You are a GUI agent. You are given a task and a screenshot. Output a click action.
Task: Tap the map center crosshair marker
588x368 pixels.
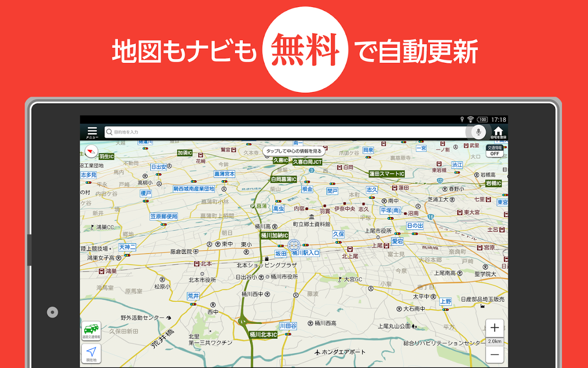[294, 245]
